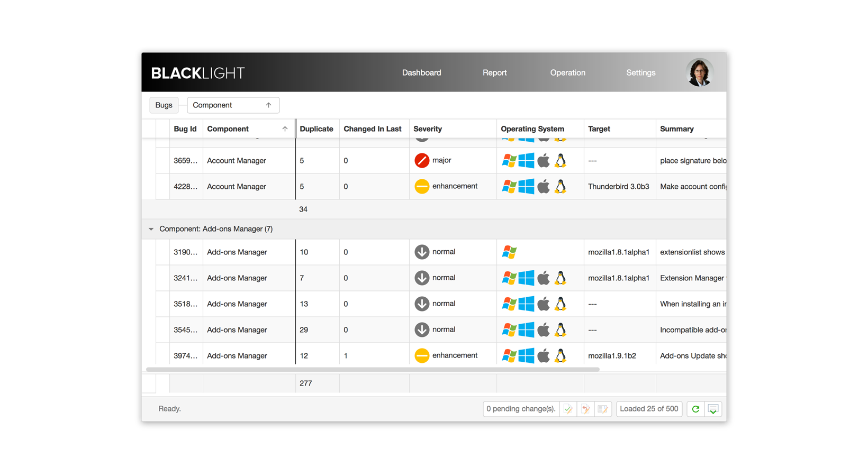868x476 pixels.
Task: Open the Dashboard menu
Action: (x=421, y=73)
